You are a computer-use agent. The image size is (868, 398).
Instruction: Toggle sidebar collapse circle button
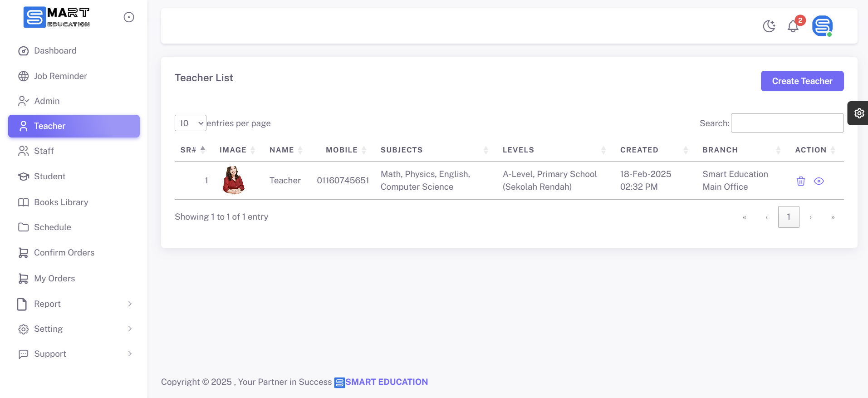tap(129, 17)
